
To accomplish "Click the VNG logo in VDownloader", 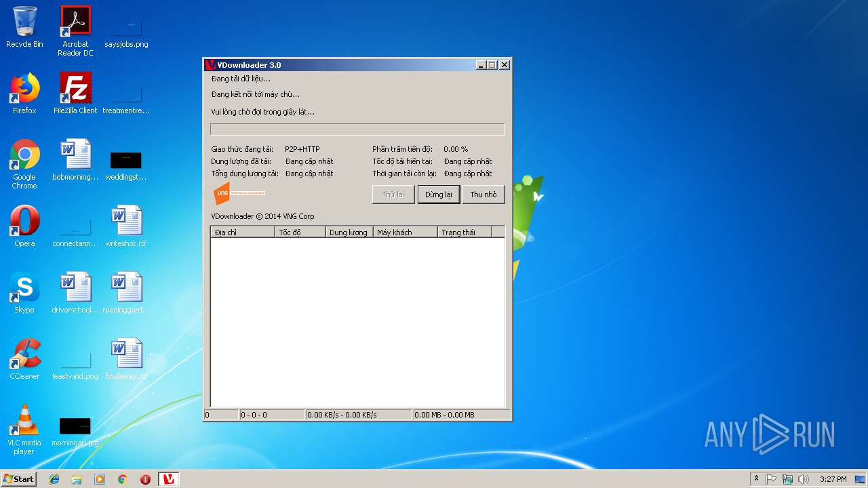I will (239, 193).
